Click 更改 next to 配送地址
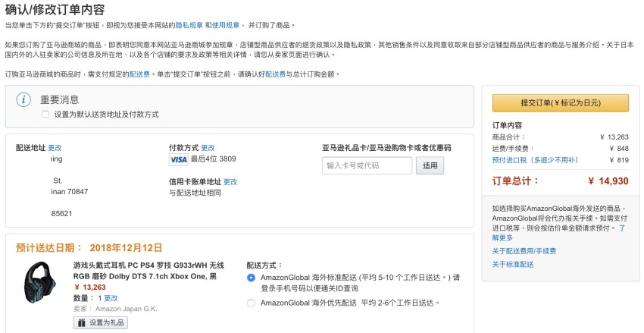The height and width of the screenshot is (333, 644). click(x=55, y=148)
